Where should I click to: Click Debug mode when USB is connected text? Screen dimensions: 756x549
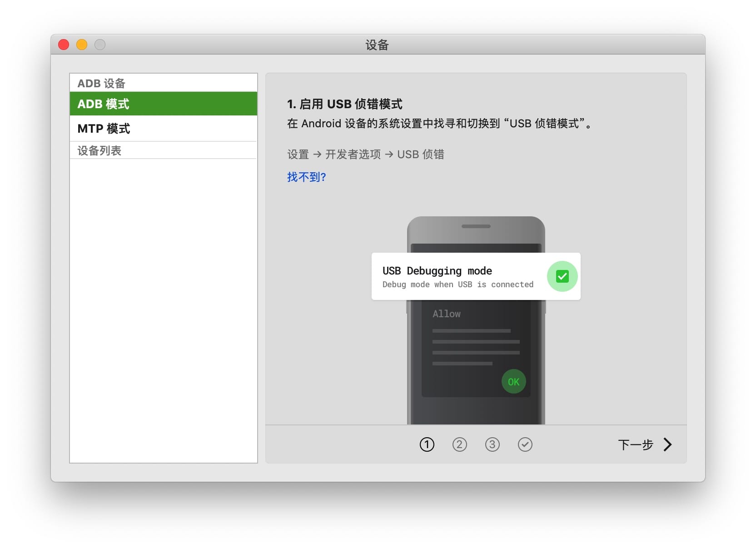(458, 284)
